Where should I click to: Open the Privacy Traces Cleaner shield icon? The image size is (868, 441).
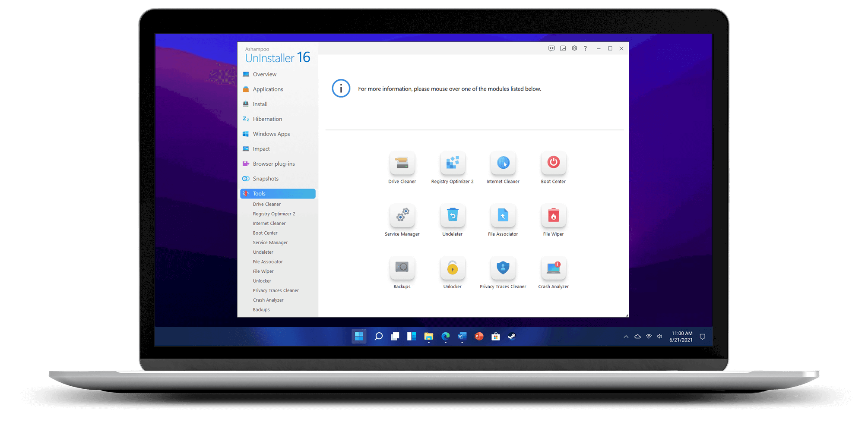click(x=503, y=268)
